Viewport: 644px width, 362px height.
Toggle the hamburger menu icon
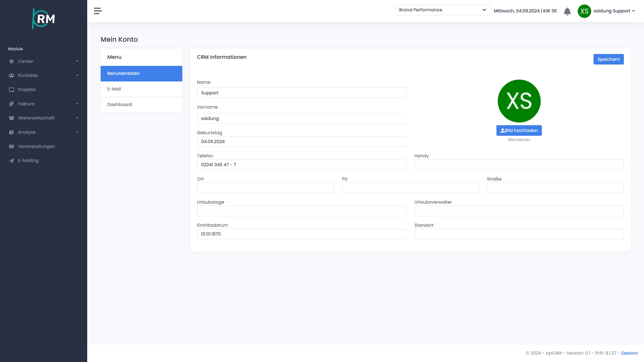pyautogui.click(x=98, y=11)
